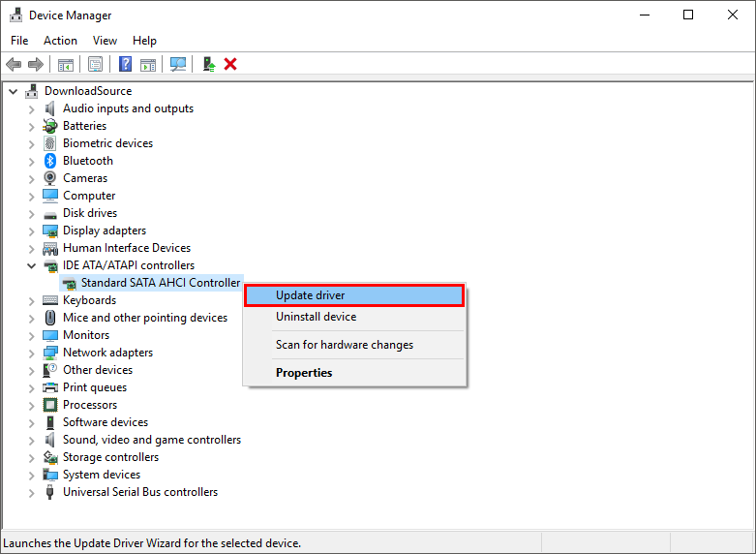Expand the Disk drives category

click(31, 213)
